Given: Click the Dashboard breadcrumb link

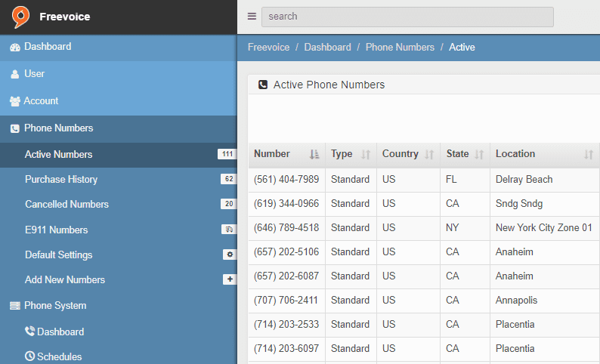Looking at the screenshot, I should click(x=327, y=47).
